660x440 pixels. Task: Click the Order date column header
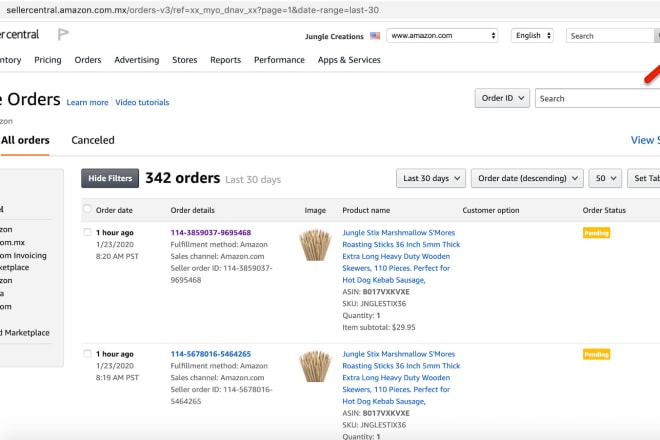pyautogui.click(x=114, y=210)
